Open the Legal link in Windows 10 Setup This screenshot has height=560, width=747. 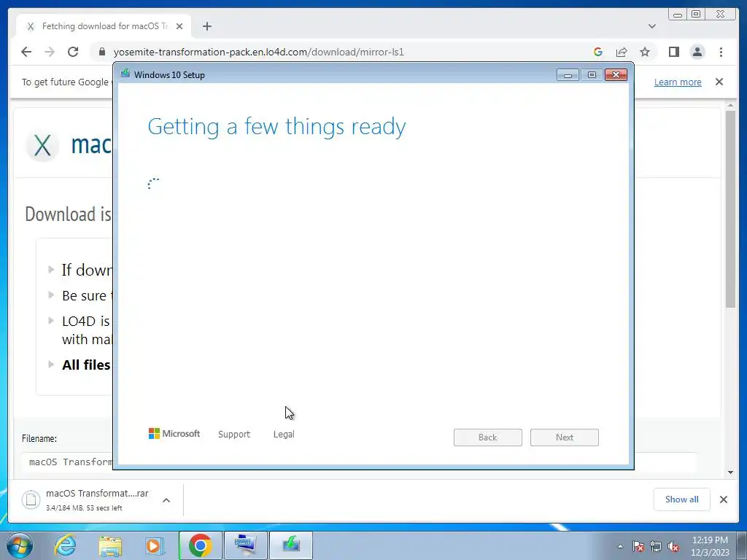(x=284, y=435)
